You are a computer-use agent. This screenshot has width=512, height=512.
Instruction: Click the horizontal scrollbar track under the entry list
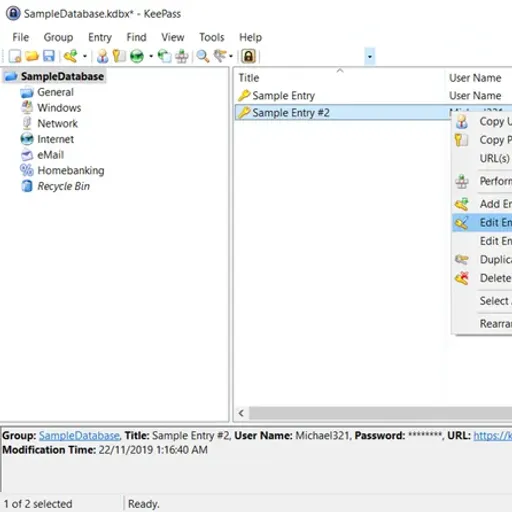pos(380,413)
